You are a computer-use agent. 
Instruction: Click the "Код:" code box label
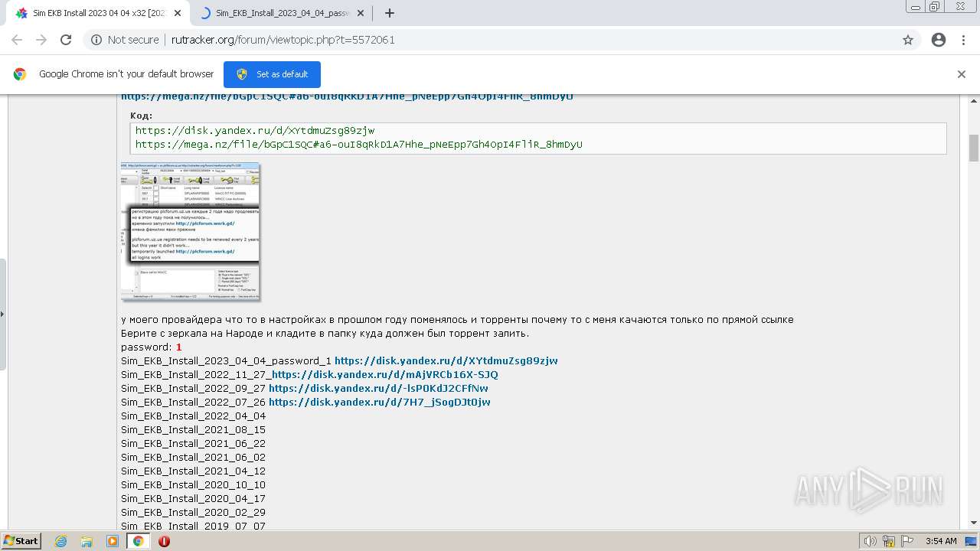(141, 116)
